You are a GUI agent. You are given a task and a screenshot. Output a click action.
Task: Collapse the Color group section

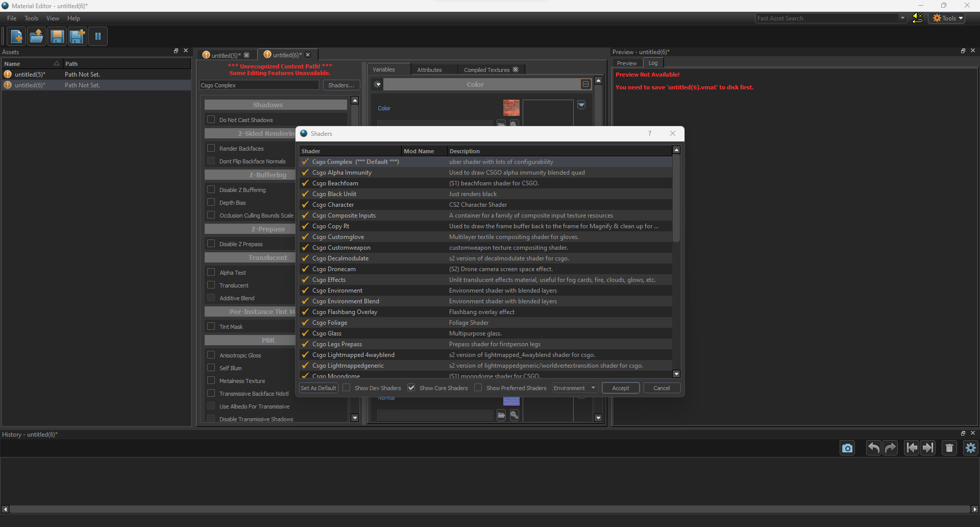(x=585, y=84)
